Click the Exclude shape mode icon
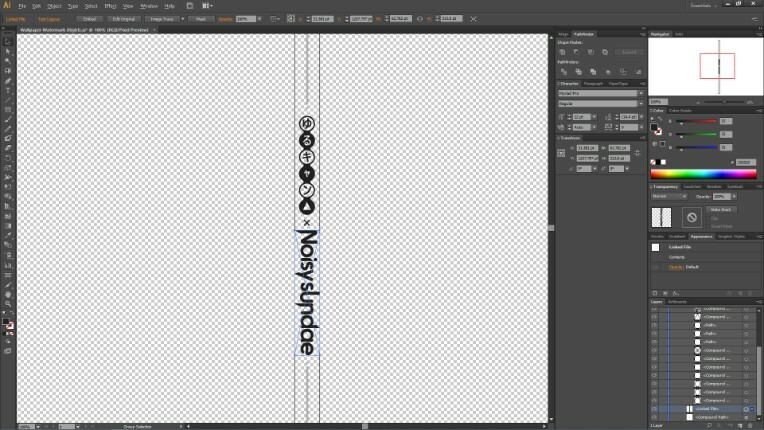Screen dimensions: 764x430 pyautogui.click(x=605, y=52)
